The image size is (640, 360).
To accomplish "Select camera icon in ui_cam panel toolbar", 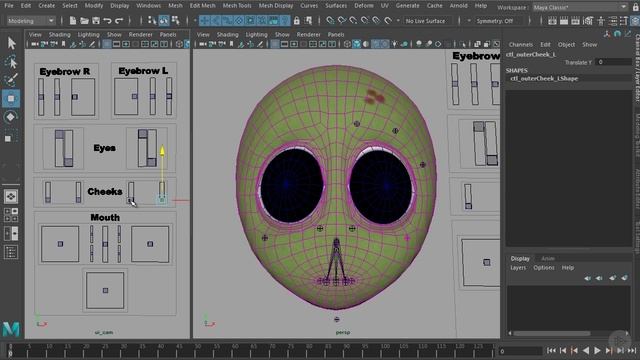I will [35, 44].
